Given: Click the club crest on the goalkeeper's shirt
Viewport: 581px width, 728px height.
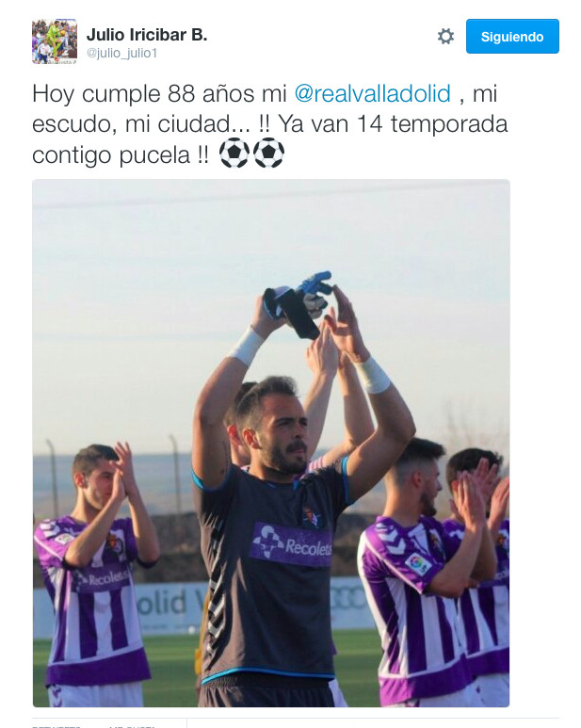Looking at the screenshot, I should click(312, 516).
